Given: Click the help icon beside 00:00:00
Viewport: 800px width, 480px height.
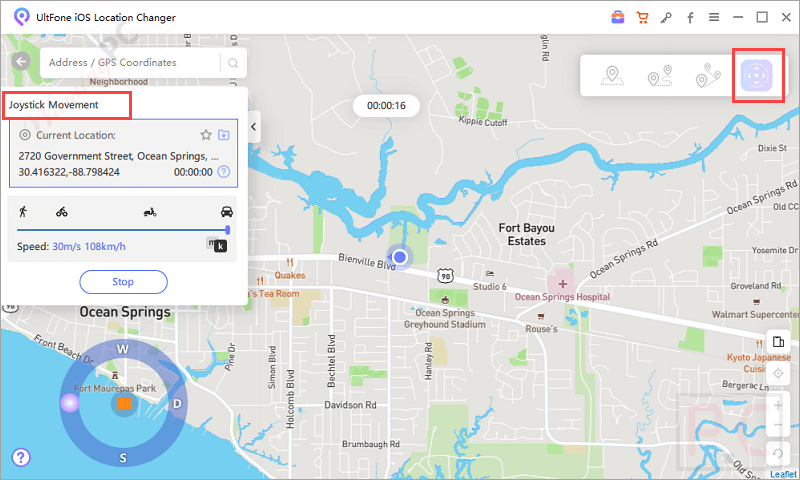Looking at the screenshot, I should pyautogui.click(x=223, y=171).
